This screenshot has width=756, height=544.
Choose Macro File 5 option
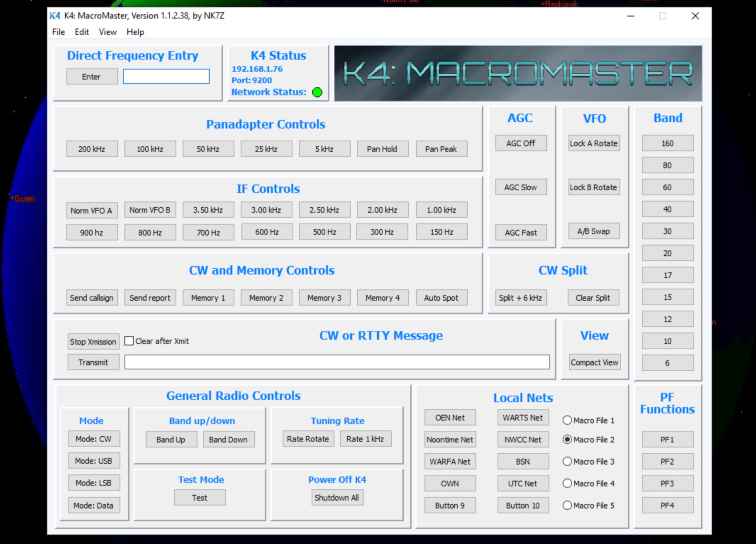567,506
